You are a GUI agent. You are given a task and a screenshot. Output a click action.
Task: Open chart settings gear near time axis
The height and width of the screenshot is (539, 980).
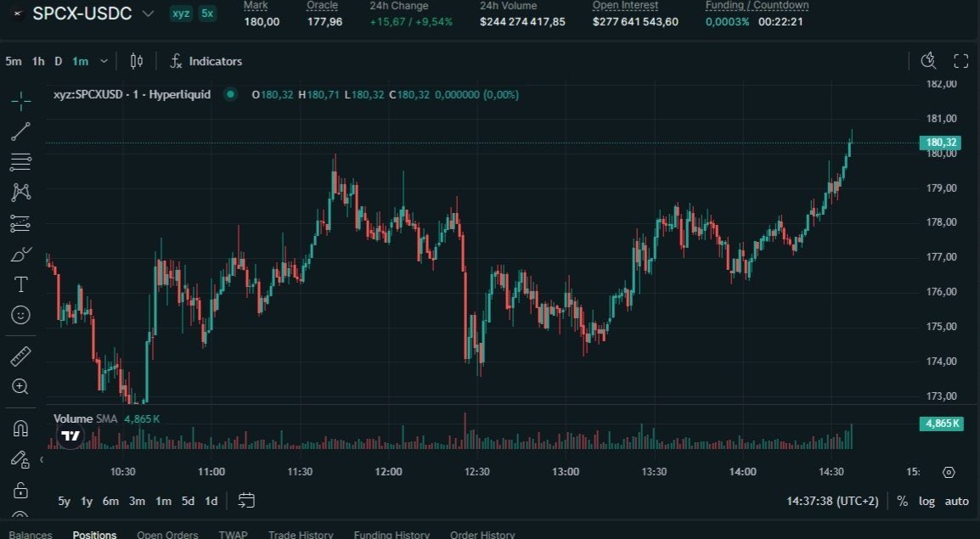949,472
